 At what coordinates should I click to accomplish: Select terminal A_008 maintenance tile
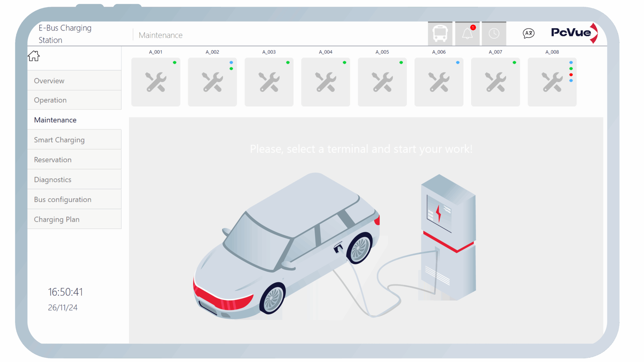[x=552, y=82]
